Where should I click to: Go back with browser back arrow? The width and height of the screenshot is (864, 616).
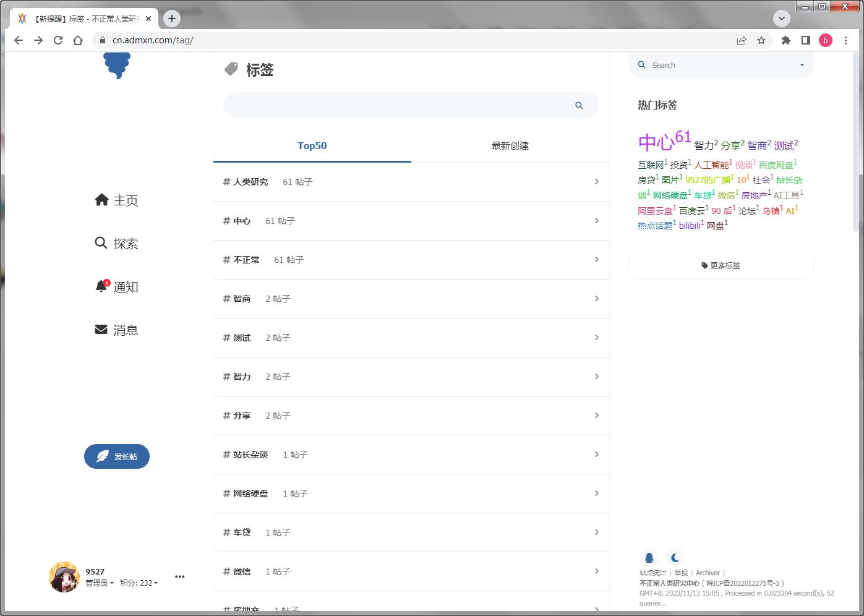coord(19,40)
